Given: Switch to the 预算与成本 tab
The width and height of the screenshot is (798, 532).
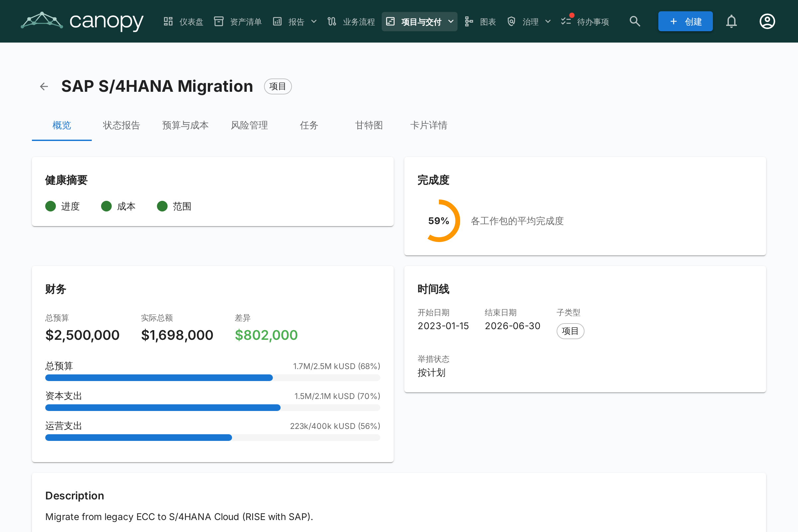Looking at the screenshot, I should tap(185, 126).
